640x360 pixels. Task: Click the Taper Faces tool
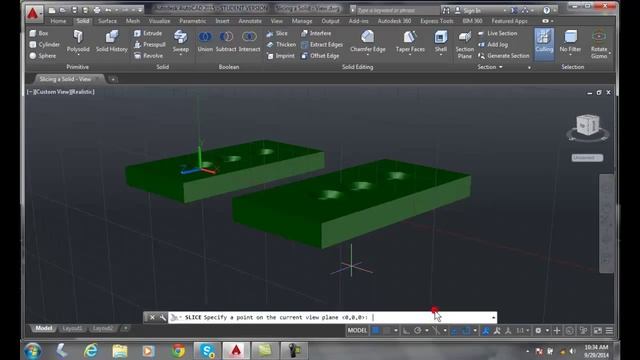[x=410, y=42]
